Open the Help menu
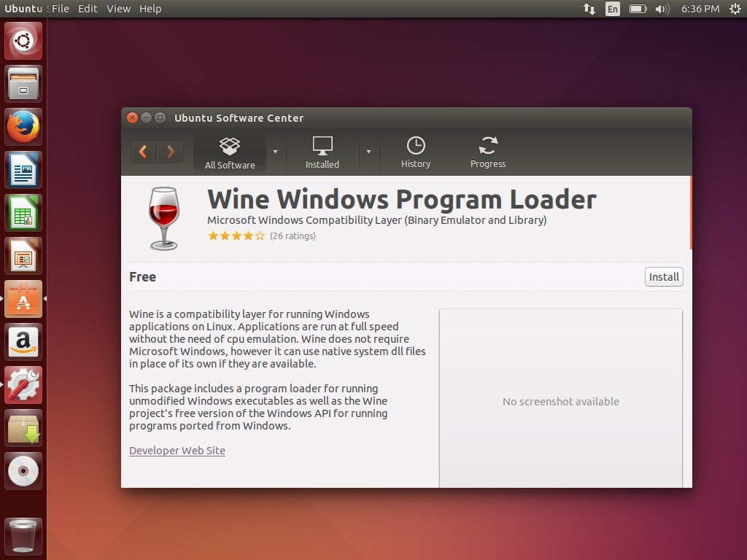Image resolution: width=747 pixels, height=560 pixels. pos(150,9)
